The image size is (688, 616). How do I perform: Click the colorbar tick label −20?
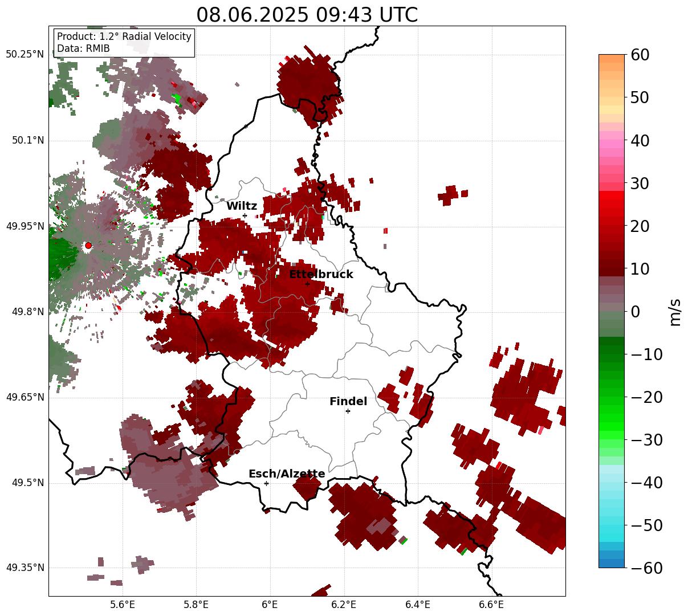point(646,397)
